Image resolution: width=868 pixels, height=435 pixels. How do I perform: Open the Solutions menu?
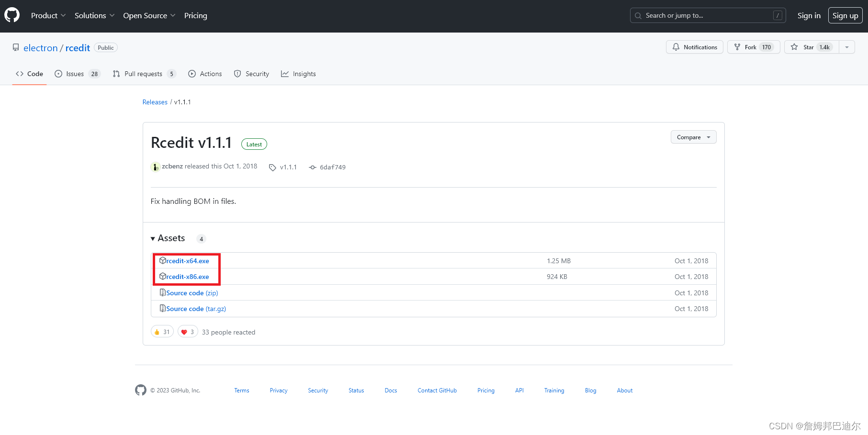94,15
